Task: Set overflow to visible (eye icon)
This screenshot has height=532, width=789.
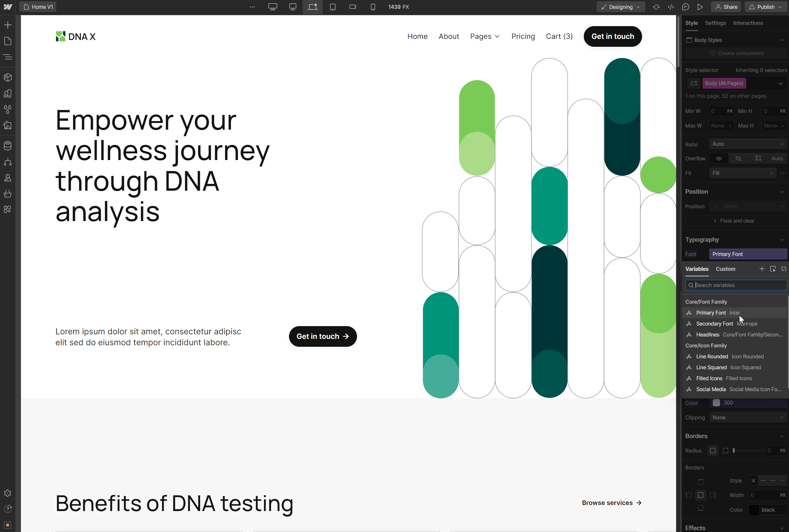Action: pyautogui.click(x=719, y=159)
